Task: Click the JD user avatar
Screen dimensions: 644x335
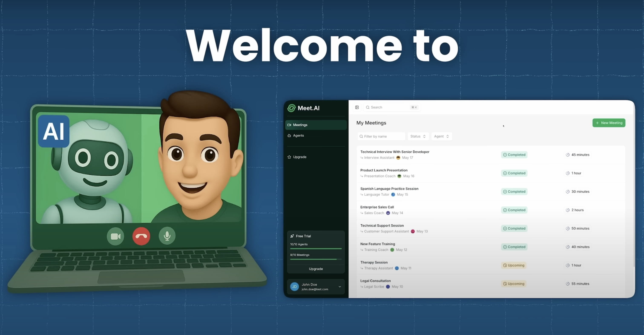Action: click(x=295, y=287)
